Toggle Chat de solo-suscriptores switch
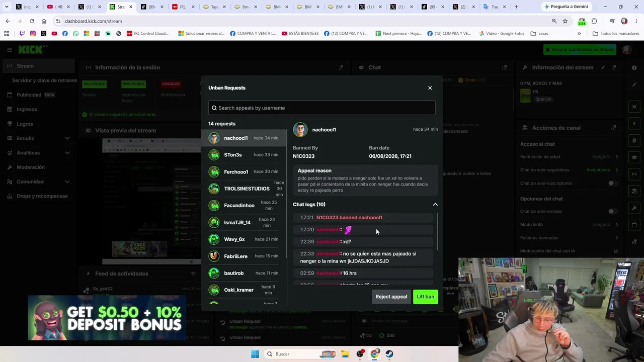This screenshot has width=644, height=362. (613, 184)
